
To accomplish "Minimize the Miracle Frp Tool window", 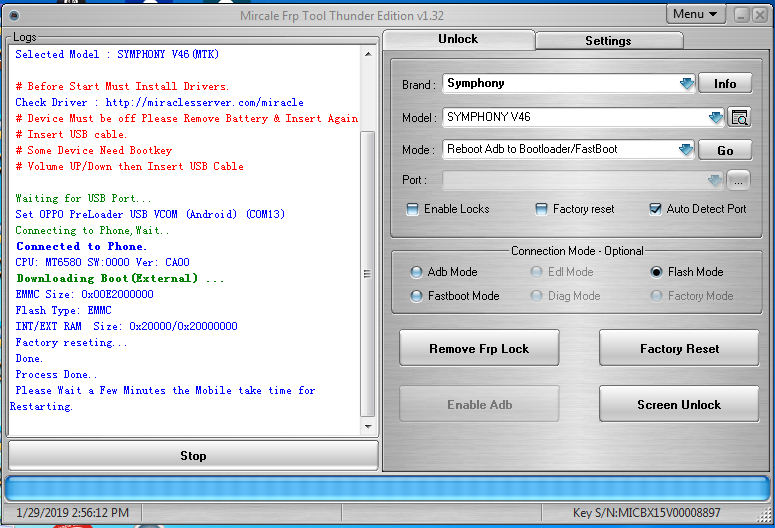I will 741,15.
